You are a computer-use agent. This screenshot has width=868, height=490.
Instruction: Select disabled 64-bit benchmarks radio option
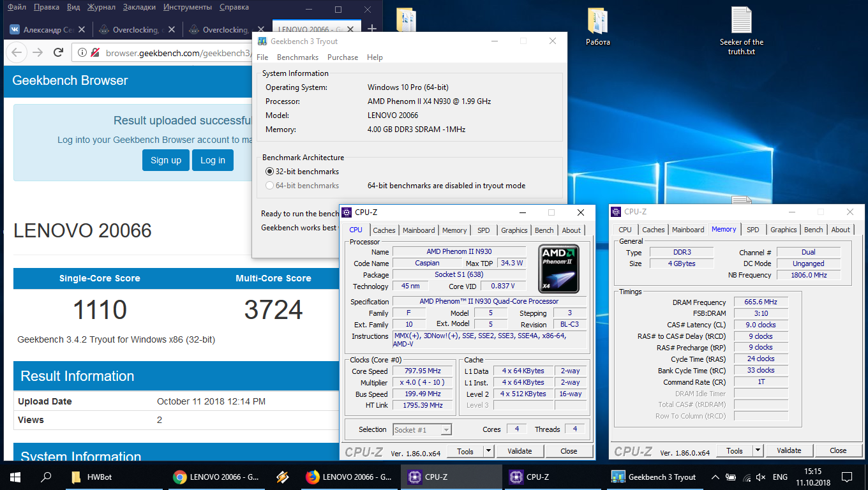(270, 186)
